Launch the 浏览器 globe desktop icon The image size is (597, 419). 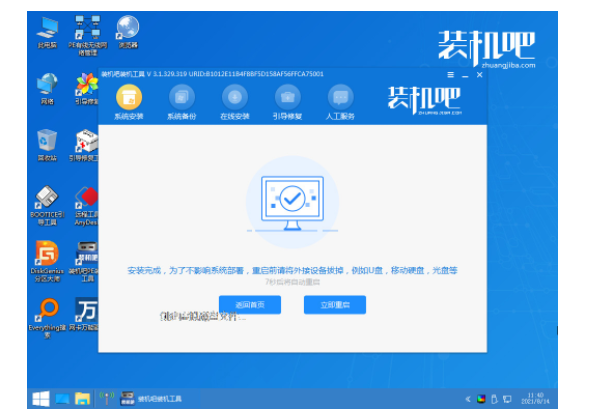tap(128, 32)
